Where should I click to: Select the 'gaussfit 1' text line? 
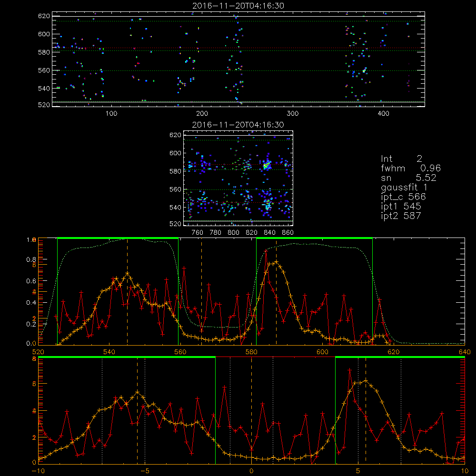pos(404,187)
